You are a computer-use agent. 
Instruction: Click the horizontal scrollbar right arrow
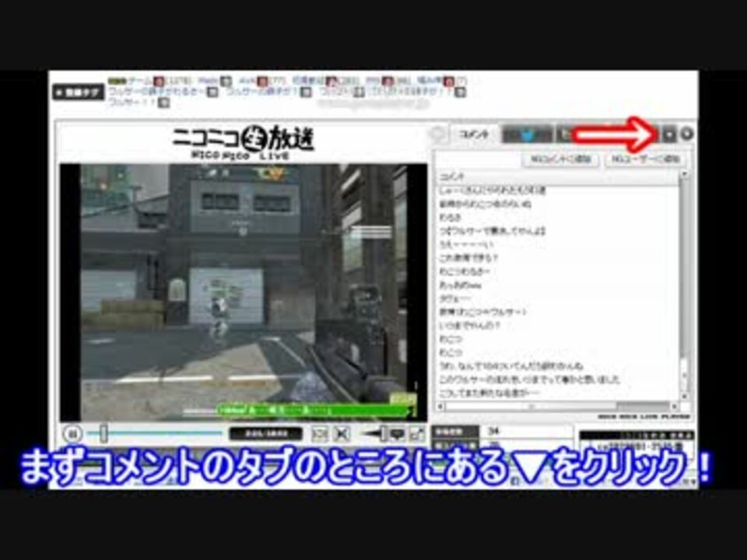[675, 406]
